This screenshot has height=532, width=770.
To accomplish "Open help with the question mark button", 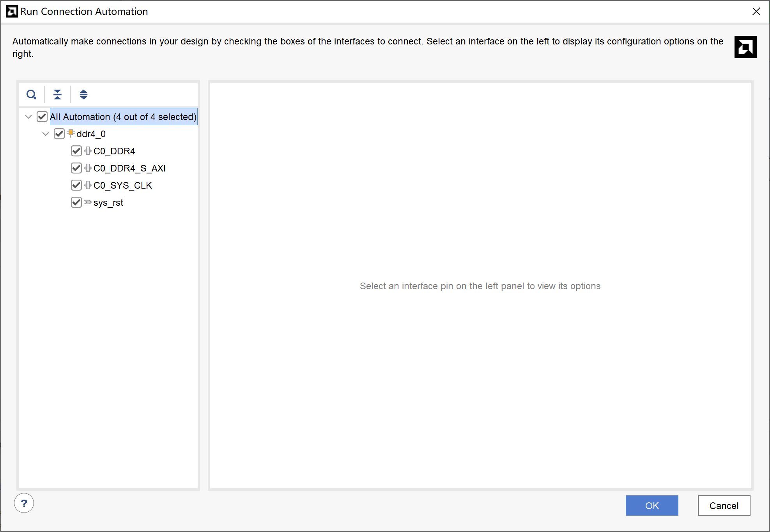I will pyautogui.click(x=24, y=503).
